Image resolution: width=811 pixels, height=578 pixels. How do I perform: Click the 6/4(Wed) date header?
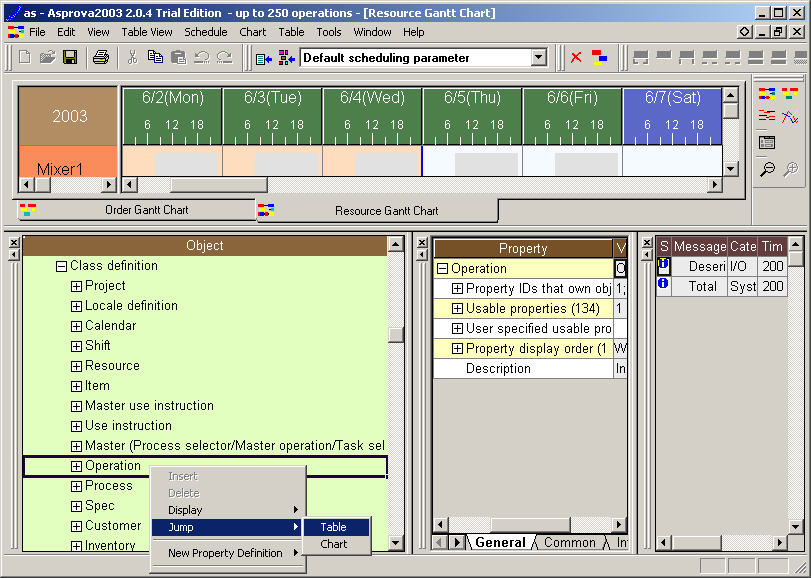pos(372,116)
